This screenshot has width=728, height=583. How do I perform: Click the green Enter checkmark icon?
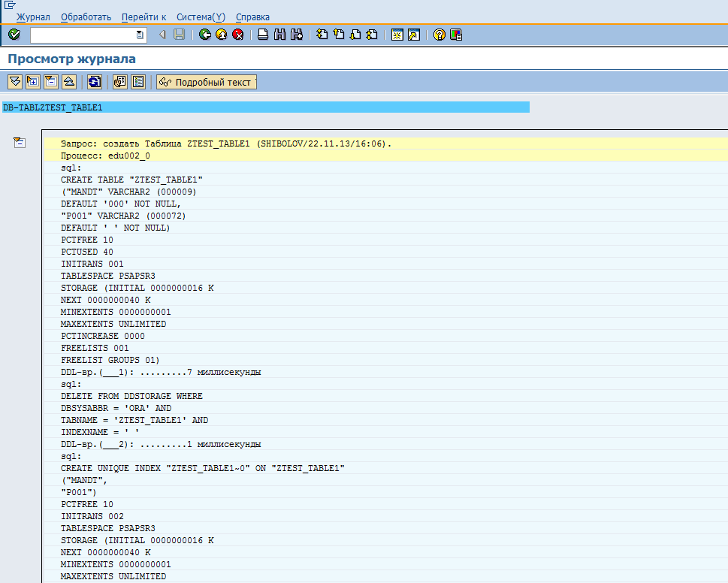pyautogui.click(x=14, y=35)
